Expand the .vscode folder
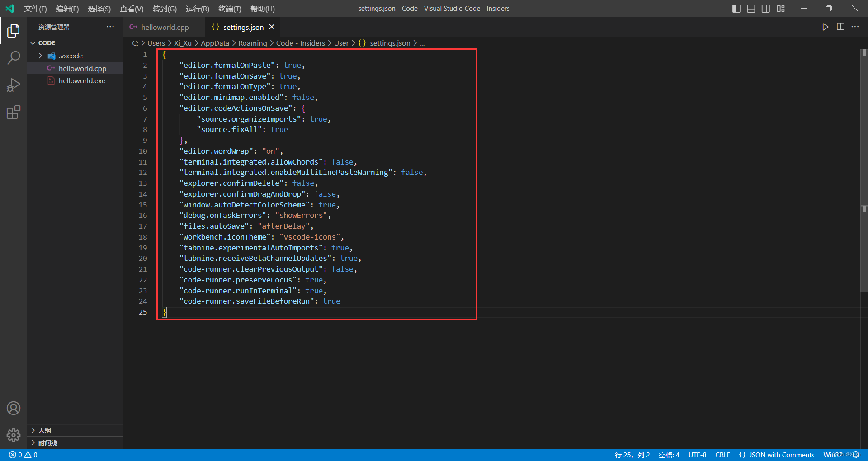Screen dimensions: 868x461 pyautogui.click(x=40, y=56)
